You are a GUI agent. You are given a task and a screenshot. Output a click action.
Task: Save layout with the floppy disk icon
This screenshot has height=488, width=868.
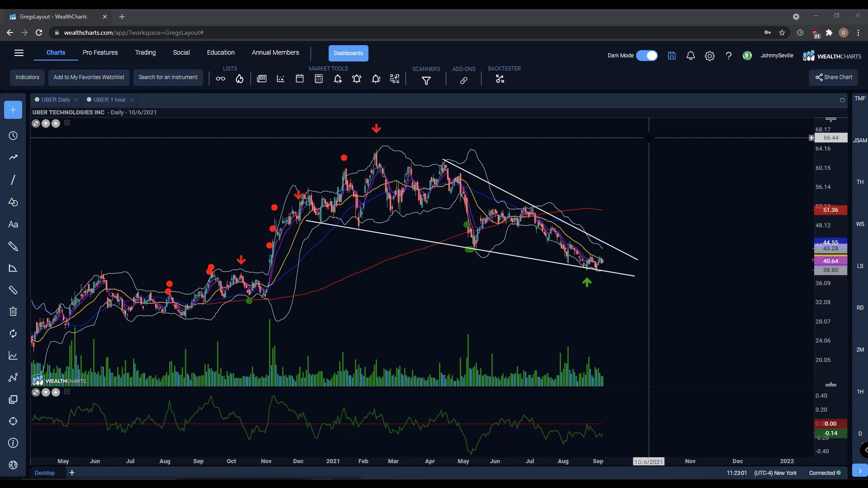click(672, 56)
